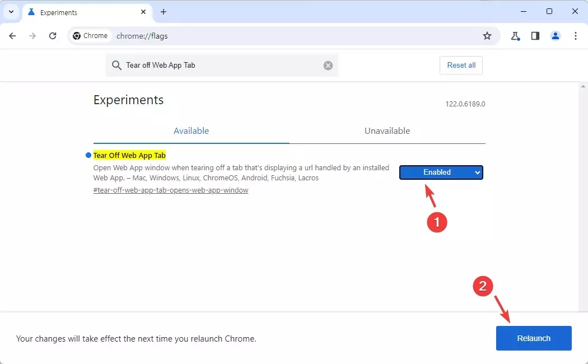Image resolution: width=588 pixels, height=364 pixels.
Task: Switch to the Unavailable tab
Action: [388, 131]
